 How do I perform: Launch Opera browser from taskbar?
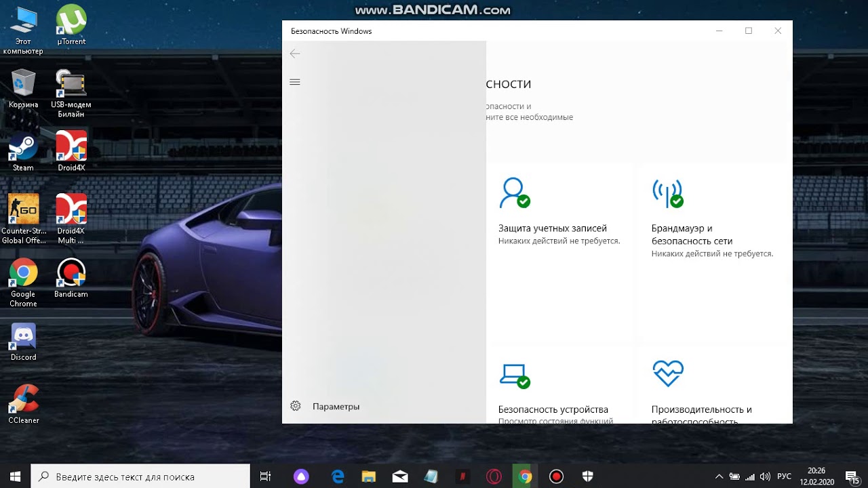(x=494, y=476)
